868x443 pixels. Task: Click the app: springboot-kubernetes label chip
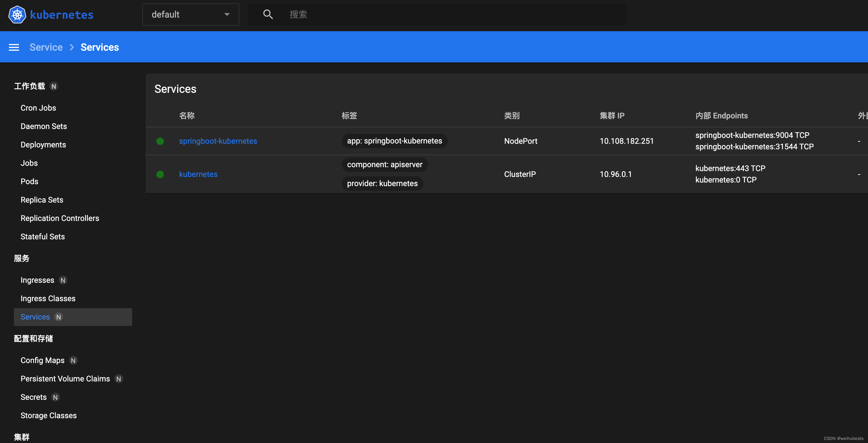click(x=395, y=141)
